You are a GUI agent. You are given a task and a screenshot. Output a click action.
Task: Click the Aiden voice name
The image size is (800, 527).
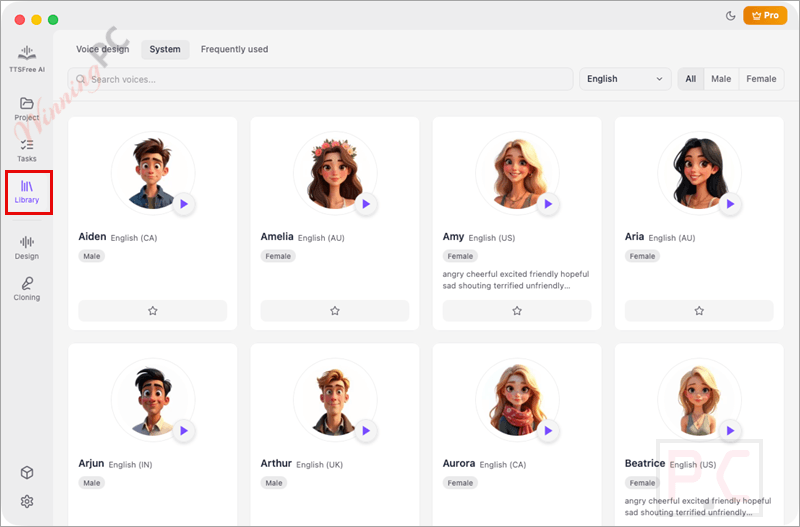[x=92, y=237]
